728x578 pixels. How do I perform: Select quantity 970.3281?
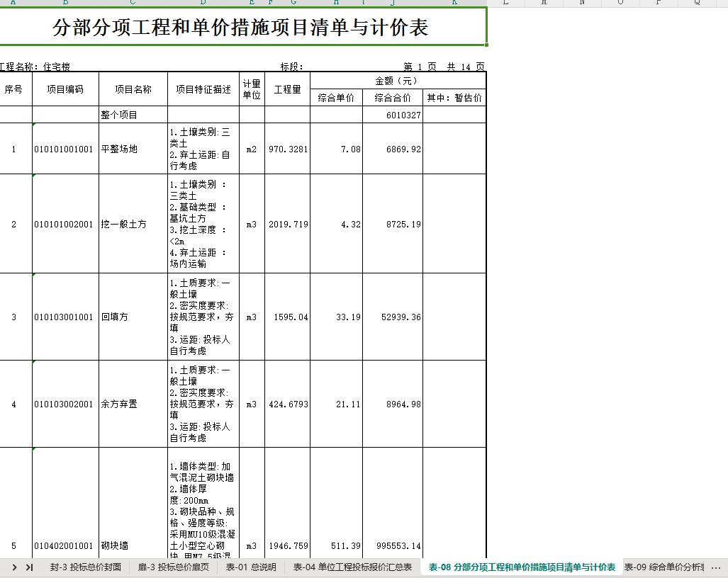pos(287,149)
